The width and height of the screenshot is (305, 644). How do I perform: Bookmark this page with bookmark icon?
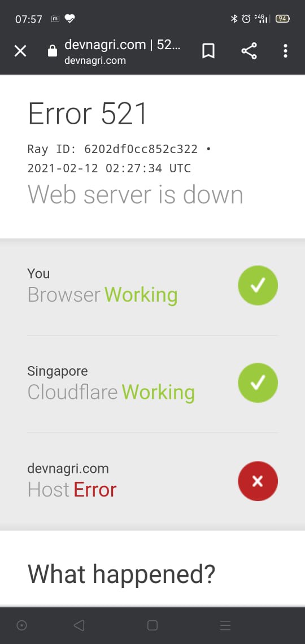coord(208,51)
